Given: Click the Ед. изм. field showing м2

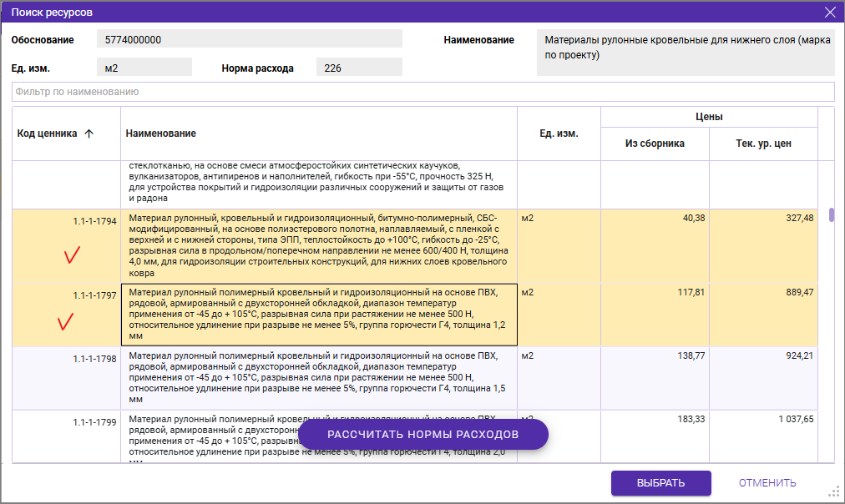Looking at the screenshot, I should click(144, 68).
